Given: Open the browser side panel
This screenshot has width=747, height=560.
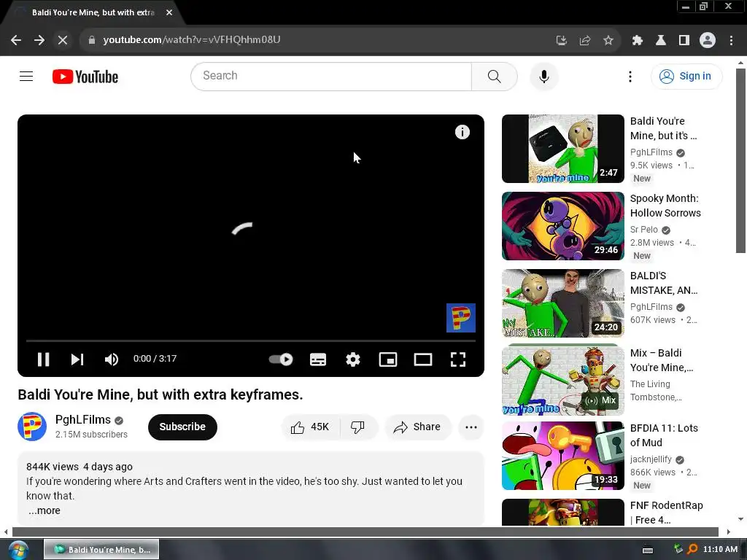Looking at the screenshot, I should (x=684, y=41).
